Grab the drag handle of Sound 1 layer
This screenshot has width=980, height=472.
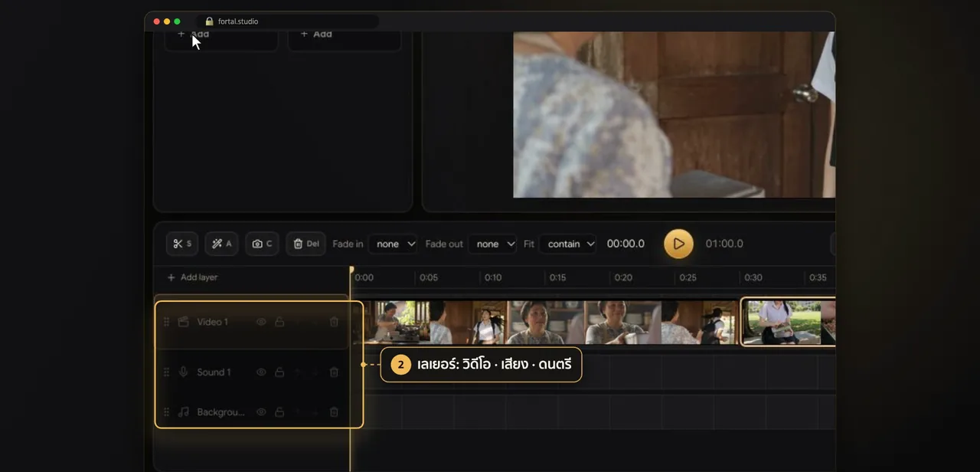166,372
